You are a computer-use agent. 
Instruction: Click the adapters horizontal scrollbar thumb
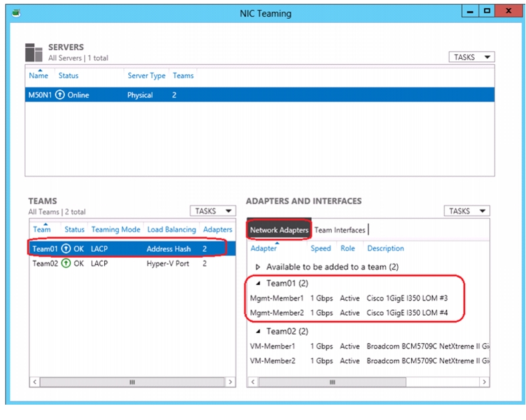coord(332,382)
